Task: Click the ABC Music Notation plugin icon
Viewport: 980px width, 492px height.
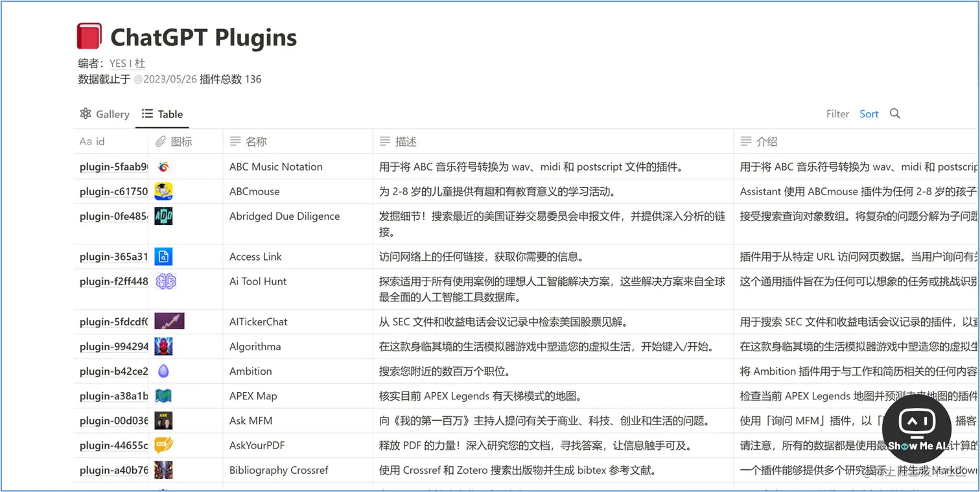Action: (163, 167)
